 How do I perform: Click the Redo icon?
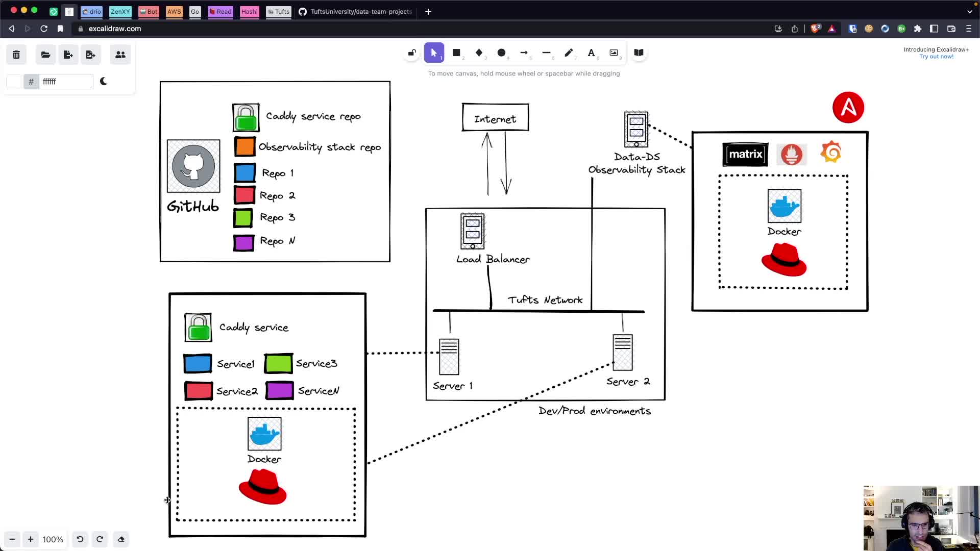point(100,539)
